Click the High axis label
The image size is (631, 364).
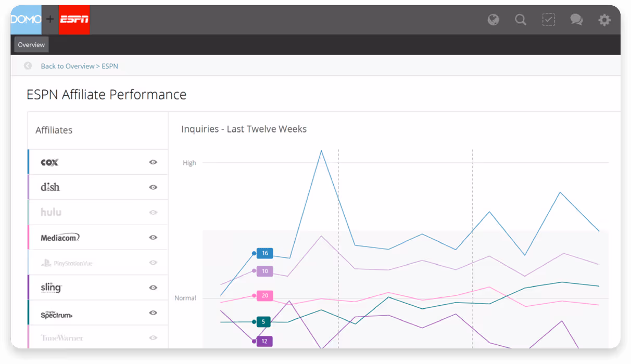[190, 163]
